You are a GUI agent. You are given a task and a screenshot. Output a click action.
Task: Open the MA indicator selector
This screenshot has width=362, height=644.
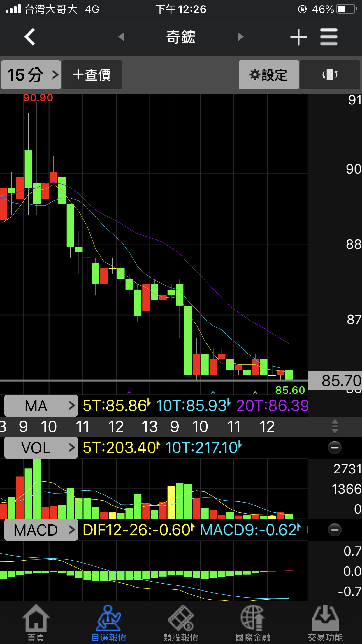click(41, 406)
